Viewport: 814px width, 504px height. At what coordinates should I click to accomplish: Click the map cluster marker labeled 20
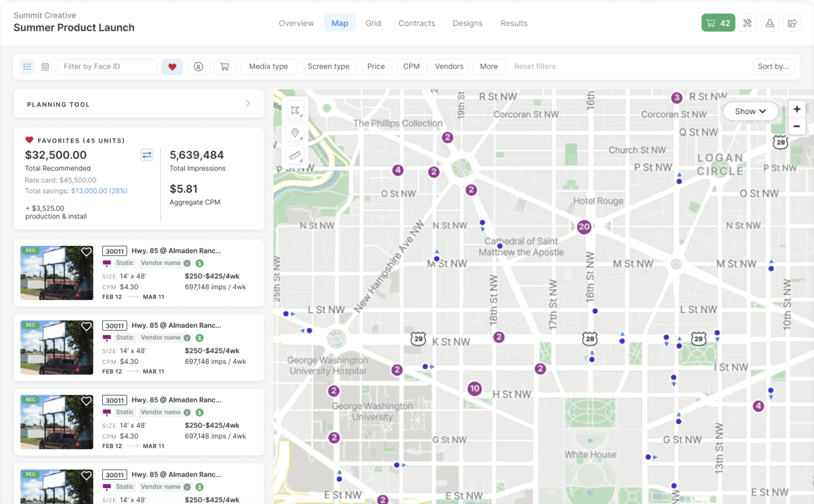(584, 227)
